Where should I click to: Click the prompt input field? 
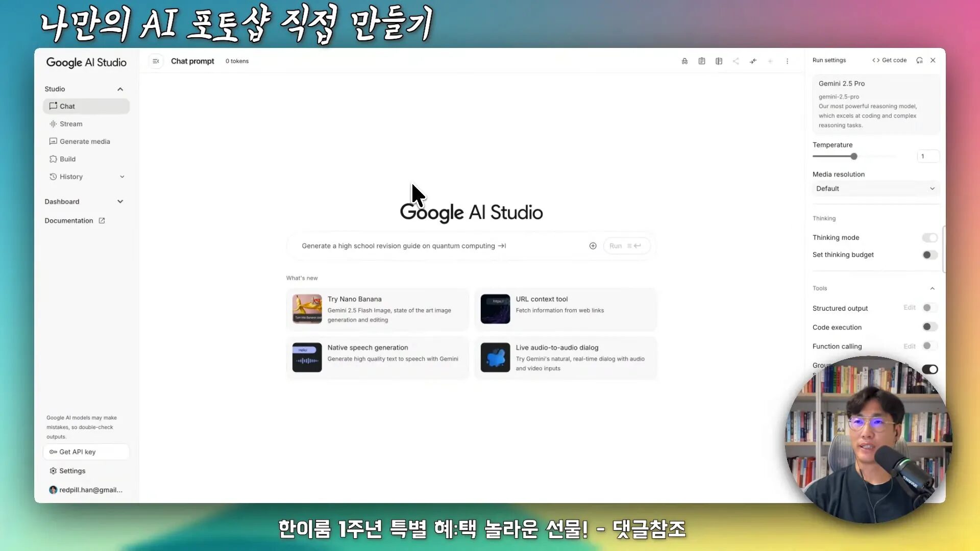click(x=439, y=246)
